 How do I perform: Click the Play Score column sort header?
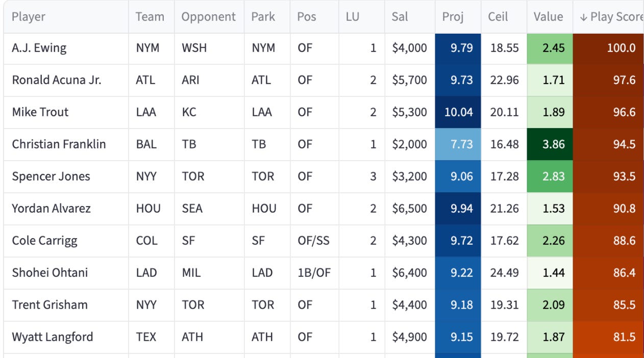(608, 17)
